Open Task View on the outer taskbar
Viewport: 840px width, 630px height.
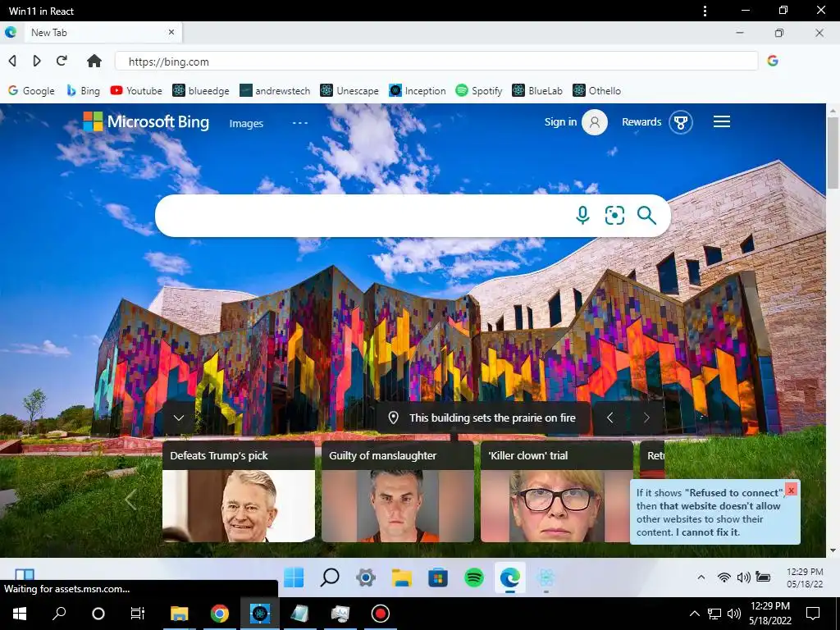138,614
